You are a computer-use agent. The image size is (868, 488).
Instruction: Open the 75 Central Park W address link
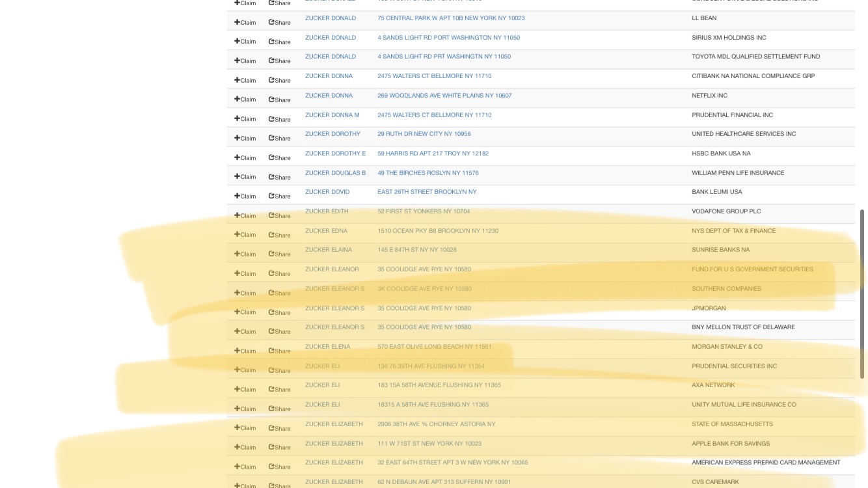click(x=451, y=18)
